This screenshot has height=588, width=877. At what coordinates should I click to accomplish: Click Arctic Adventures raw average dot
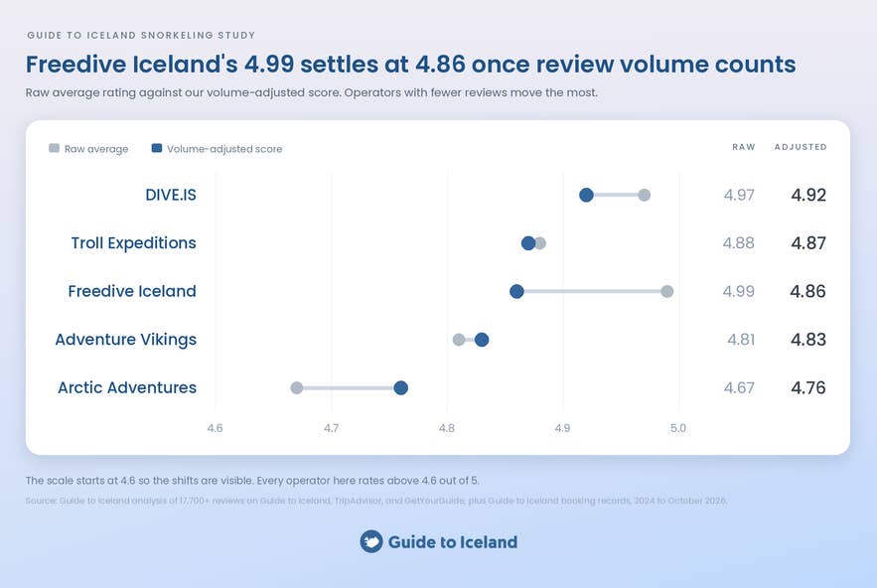[x=297, y=387]
